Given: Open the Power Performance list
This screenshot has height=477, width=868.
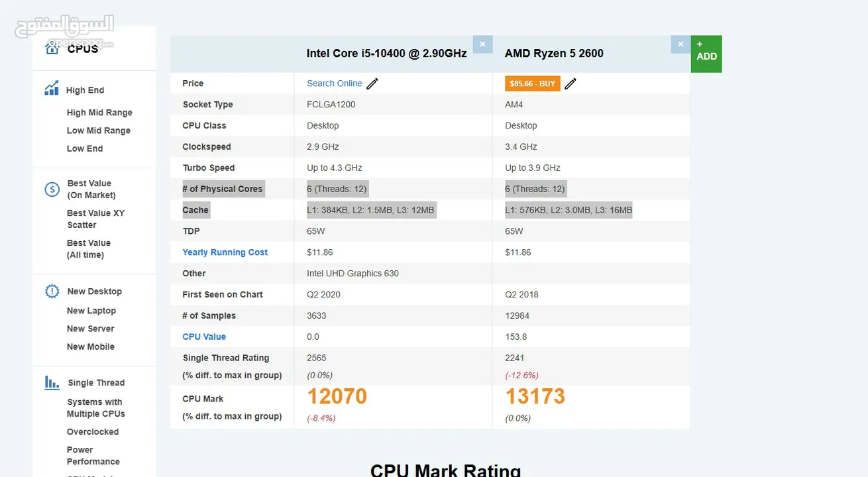Looking at the screenshot, I should [93, 456].
